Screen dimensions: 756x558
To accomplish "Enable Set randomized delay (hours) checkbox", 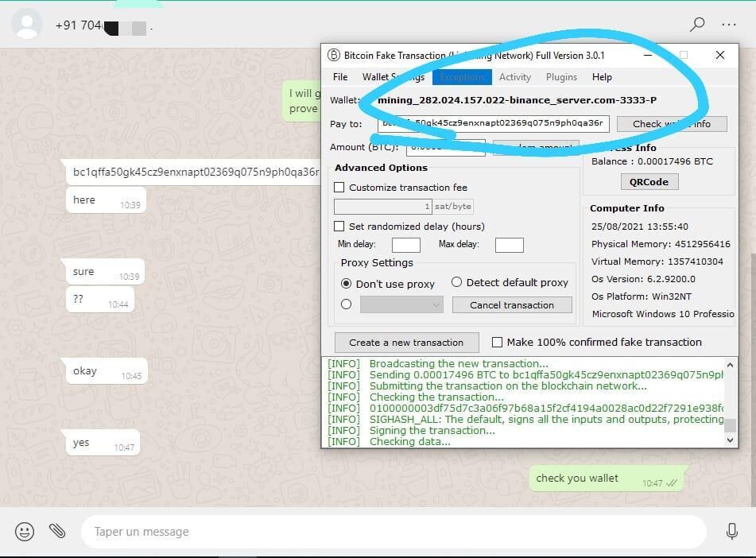I will point(339,227).
